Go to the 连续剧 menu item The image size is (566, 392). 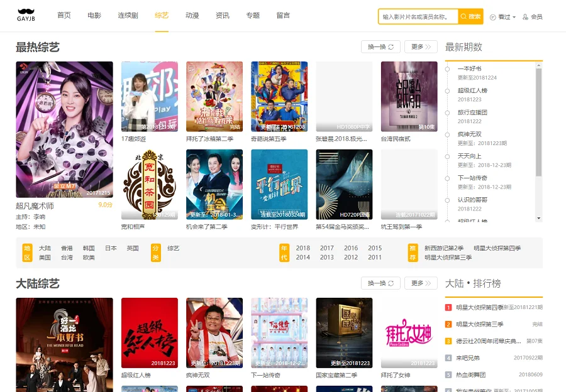pos(128,15)
